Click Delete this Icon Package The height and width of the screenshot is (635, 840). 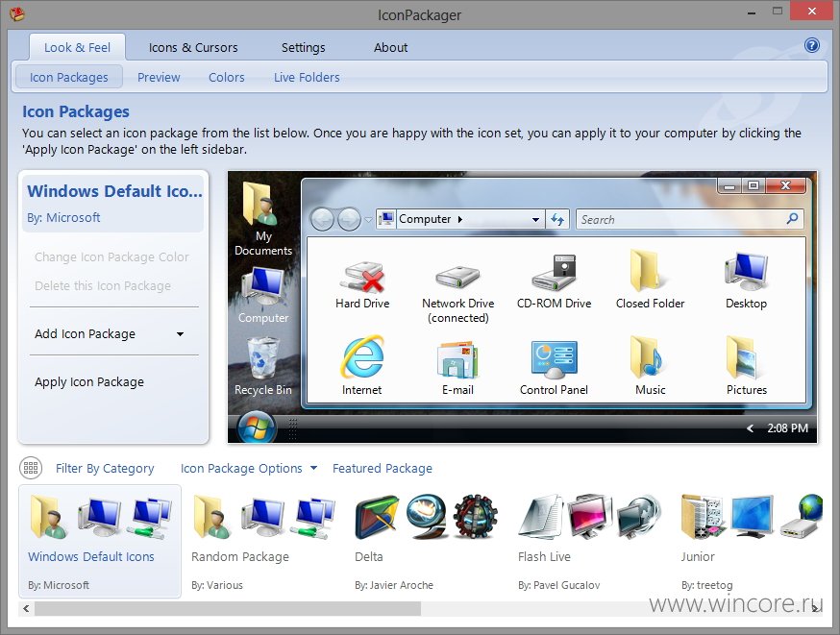pyautogui.click(x=103, y=286)
